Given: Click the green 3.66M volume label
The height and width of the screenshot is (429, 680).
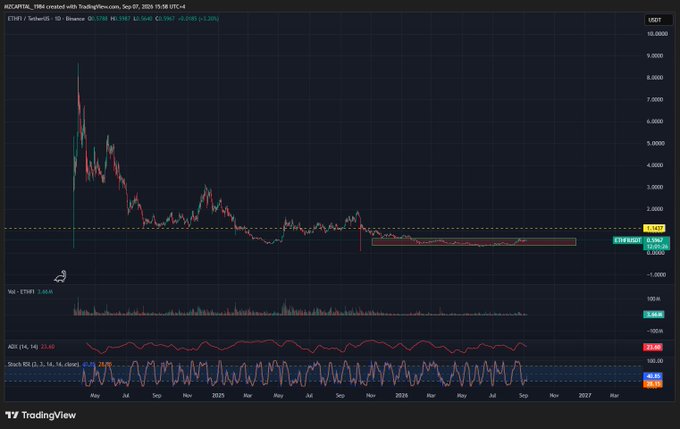Looking at the screenshot, I should (654, 314).
